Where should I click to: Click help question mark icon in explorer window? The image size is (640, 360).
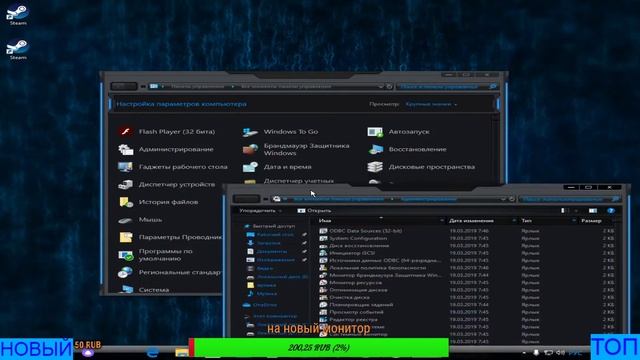[x=611, y=211]
